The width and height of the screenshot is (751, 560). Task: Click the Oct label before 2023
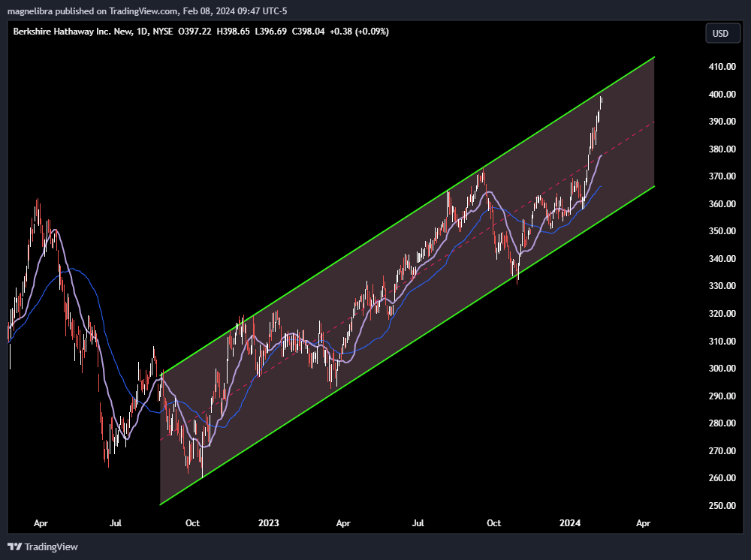click(x=192, y=523)
